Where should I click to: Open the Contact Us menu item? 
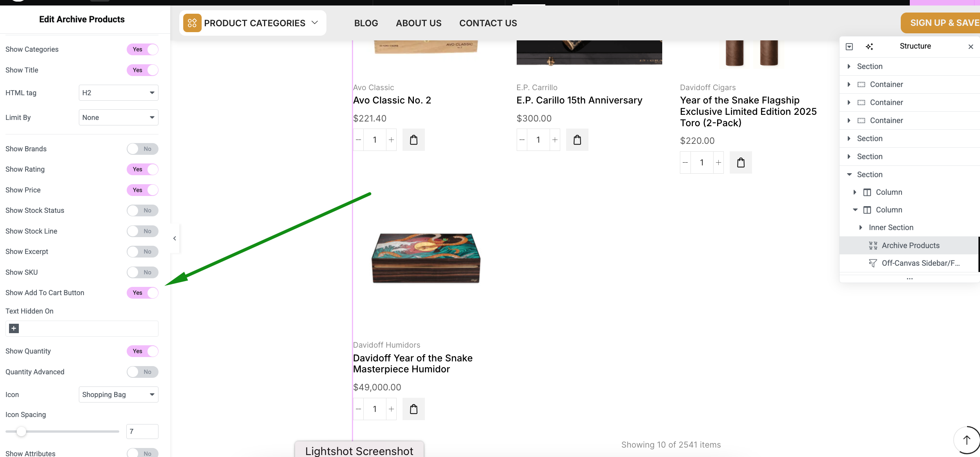coord(488,23)
